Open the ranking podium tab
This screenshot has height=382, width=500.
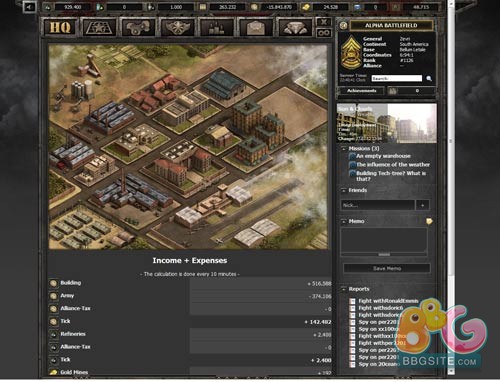point(216,27)
